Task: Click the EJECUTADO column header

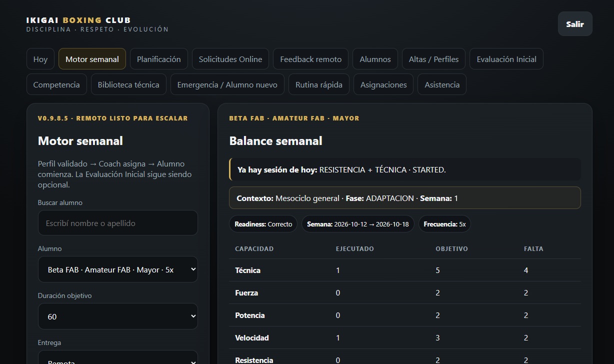Action: (355, 248)
